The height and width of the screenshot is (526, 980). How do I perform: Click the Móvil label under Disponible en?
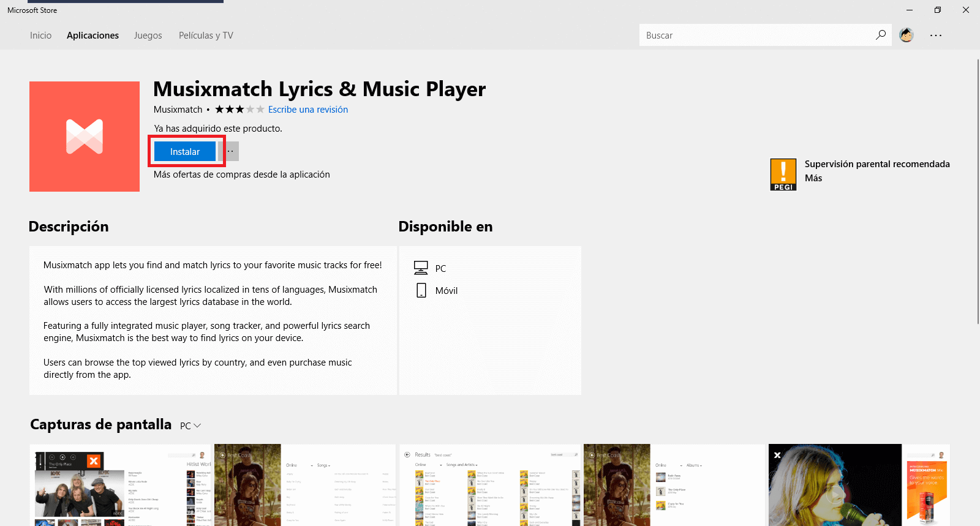tap(447, 290)
